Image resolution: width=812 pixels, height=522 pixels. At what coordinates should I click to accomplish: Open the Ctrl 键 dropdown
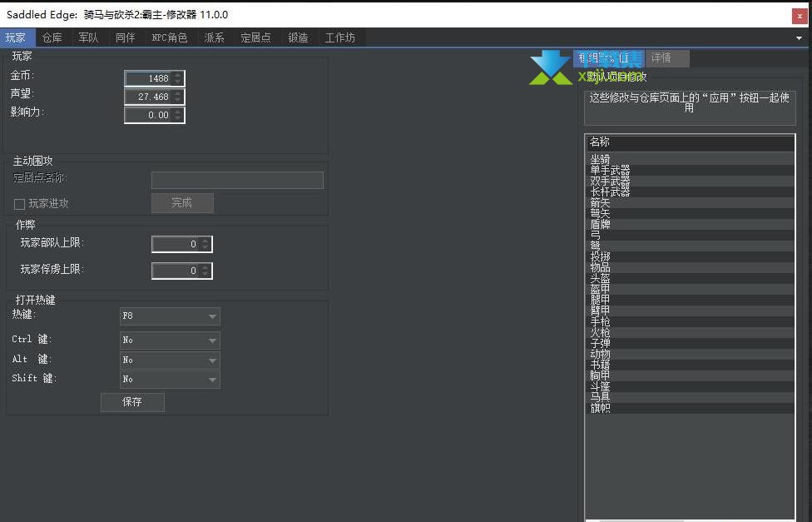coord(170,341)
